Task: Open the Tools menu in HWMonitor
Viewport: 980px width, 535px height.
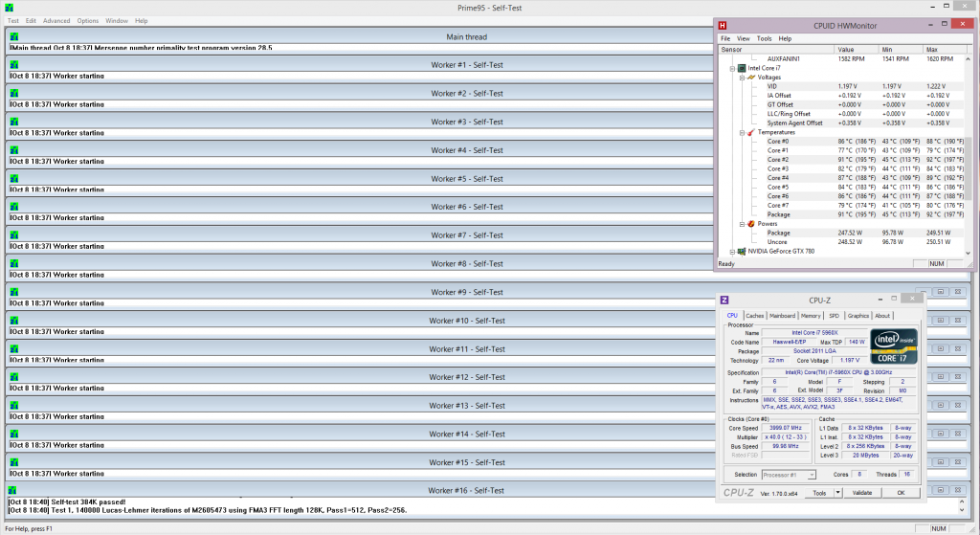Action: pos(764,38)
